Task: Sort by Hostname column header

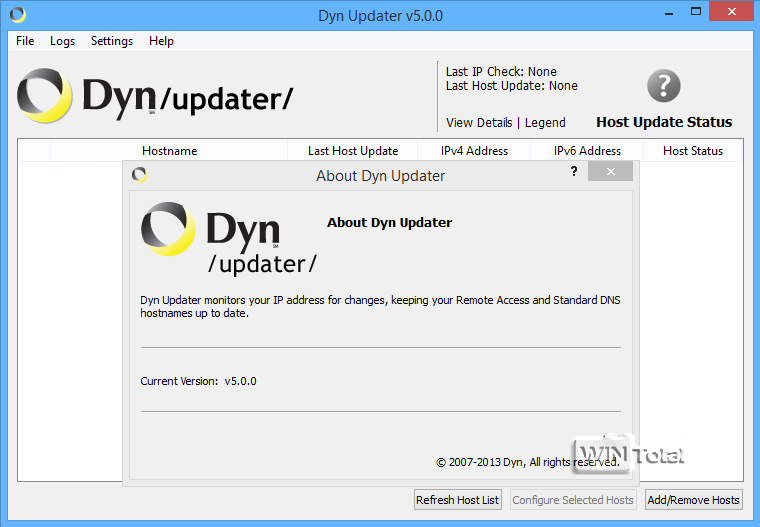Action: 169,151
